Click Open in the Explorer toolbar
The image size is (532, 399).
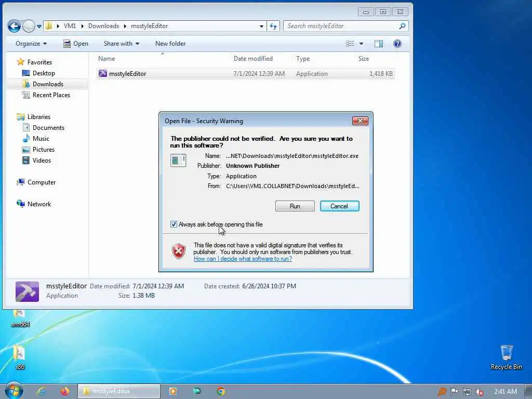[x=76, y=44]
